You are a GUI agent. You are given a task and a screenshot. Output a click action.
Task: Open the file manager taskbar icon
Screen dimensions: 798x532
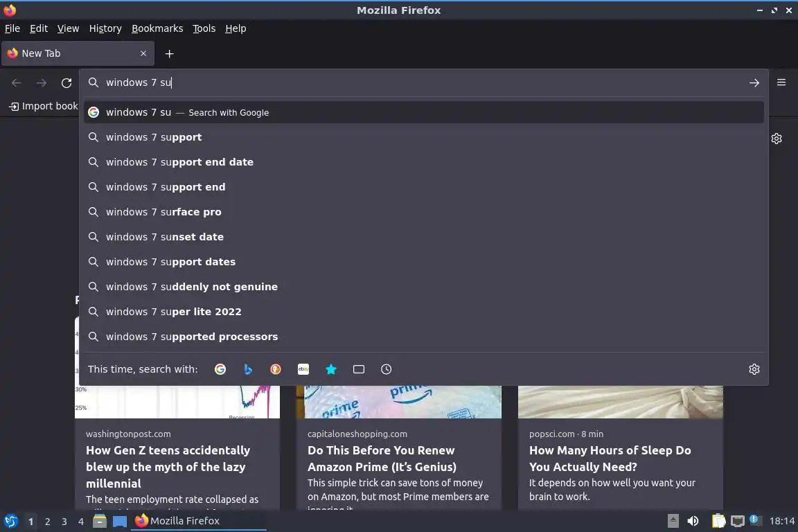(x=100, y=521)
